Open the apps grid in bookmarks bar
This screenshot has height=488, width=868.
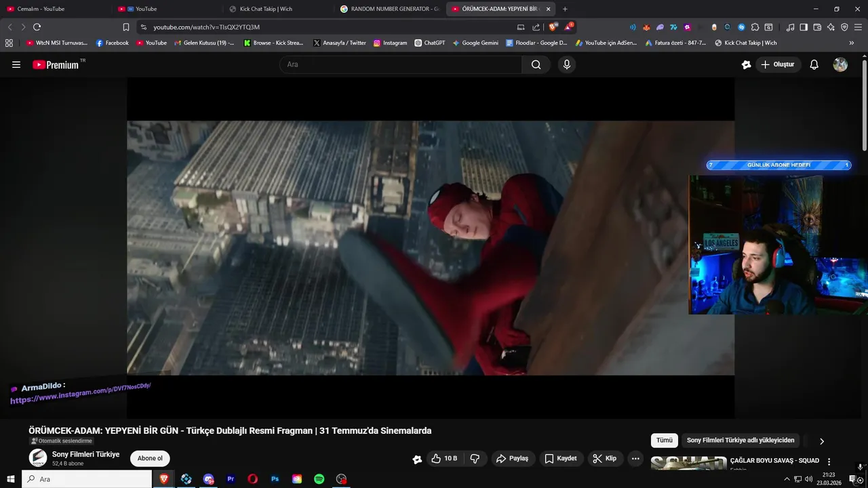point(9,43)
